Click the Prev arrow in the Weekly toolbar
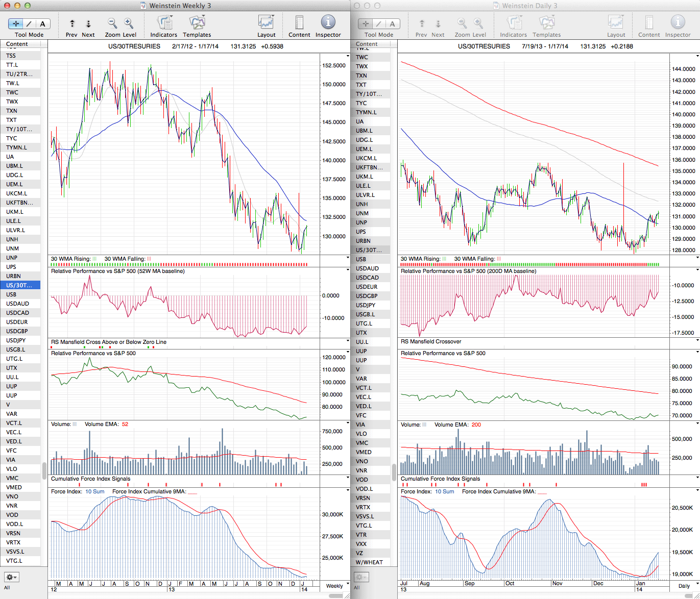 click(x=72, y=23)
